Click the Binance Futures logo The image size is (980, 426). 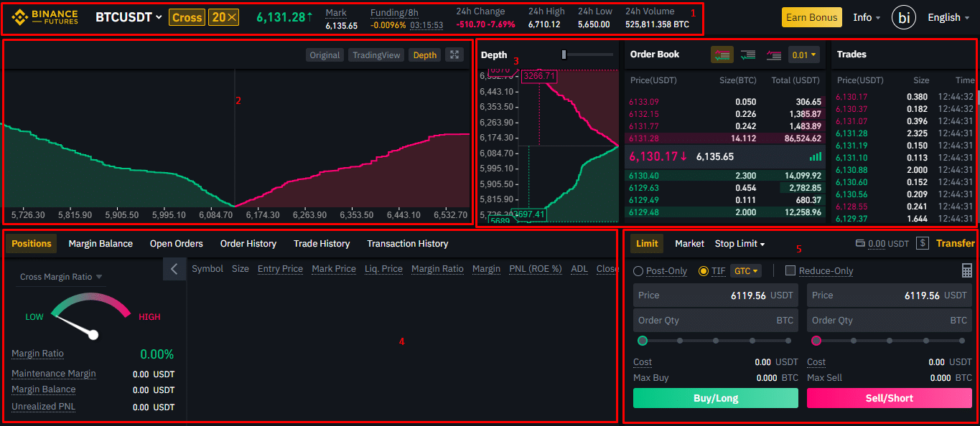pos(44,16)
